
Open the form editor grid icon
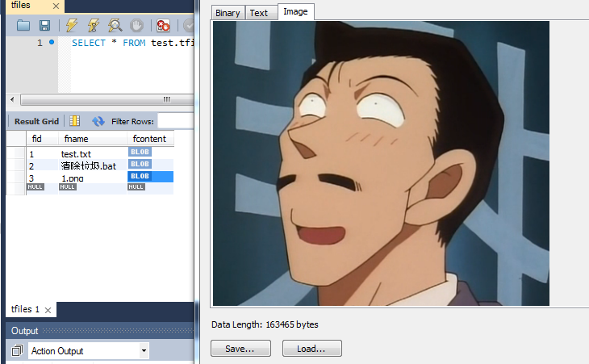click(75, 121)
